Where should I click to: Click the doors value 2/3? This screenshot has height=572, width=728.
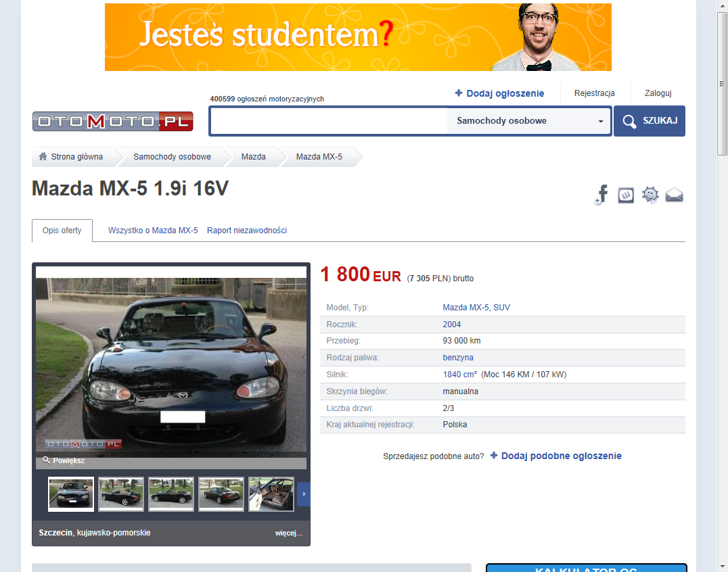pos(449,408)
